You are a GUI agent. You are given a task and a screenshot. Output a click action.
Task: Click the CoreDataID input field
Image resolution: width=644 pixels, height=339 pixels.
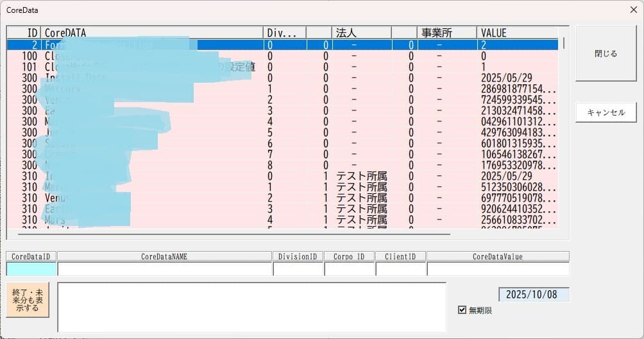point(31,269)
